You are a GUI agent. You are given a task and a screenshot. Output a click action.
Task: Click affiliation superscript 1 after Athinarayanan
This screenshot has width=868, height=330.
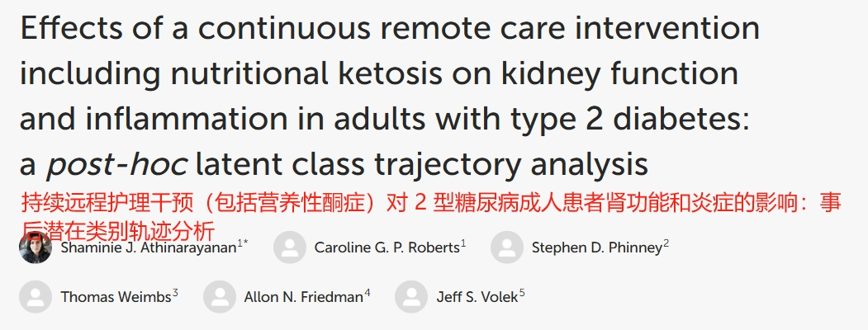coord(240,243)
